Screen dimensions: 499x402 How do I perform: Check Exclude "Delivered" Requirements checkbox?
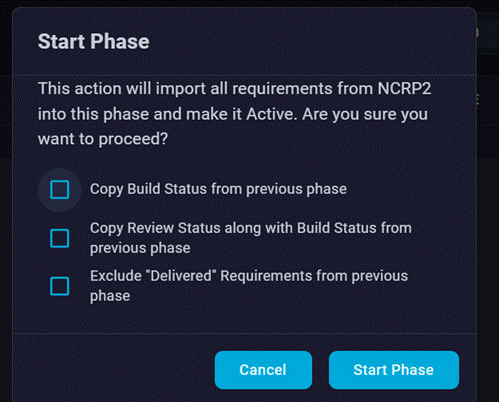click(60, 286)
